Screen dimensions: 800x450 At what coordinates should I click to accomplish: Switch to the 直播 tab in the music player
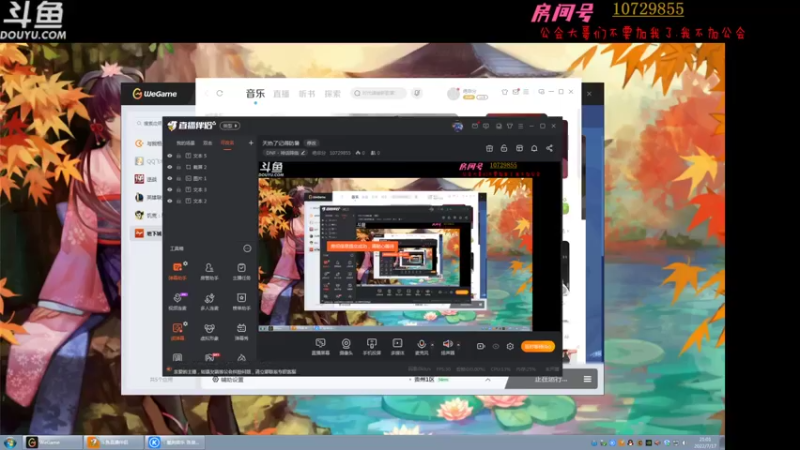[281, 94]
